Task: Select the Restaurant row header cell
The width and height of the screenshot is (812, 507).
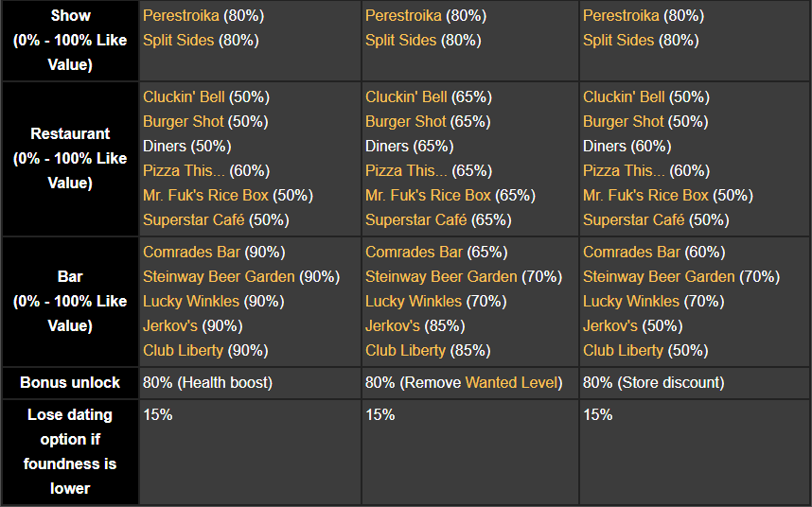Action: (x=70, y=158)
